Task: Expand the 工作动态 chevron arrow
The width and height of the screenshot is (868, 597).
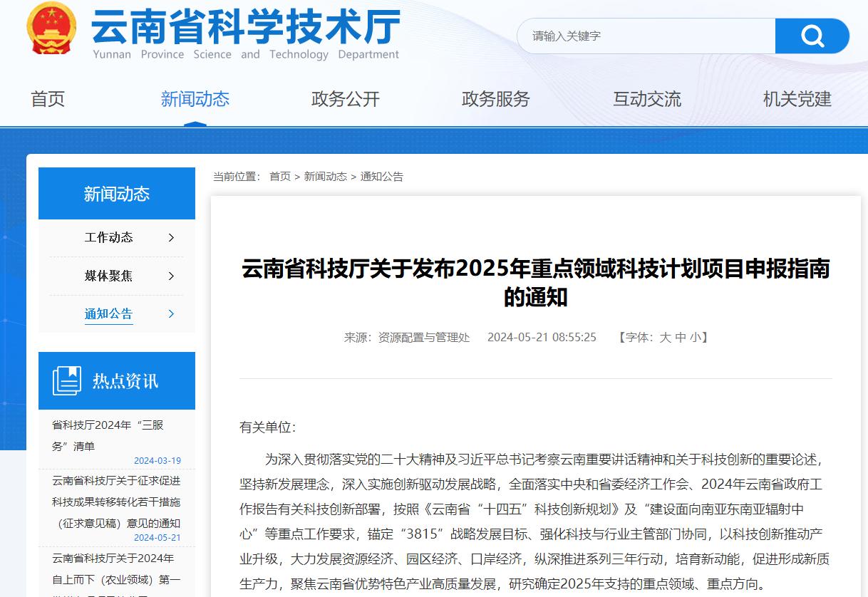Action: (171, 237)
